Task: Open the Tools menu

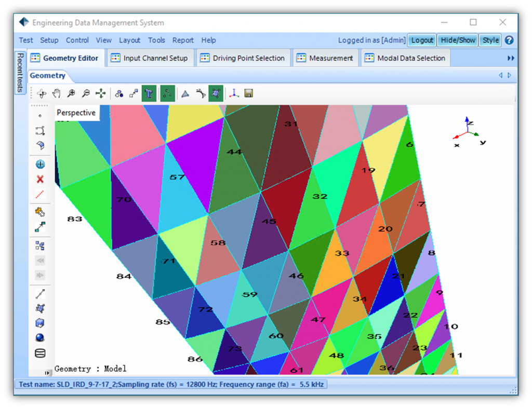Action: click(156, 40)
